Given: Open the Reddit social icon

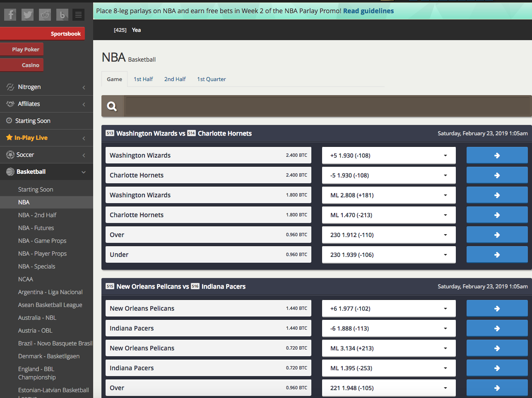Looking at the screenshot, I should (45, 15).
